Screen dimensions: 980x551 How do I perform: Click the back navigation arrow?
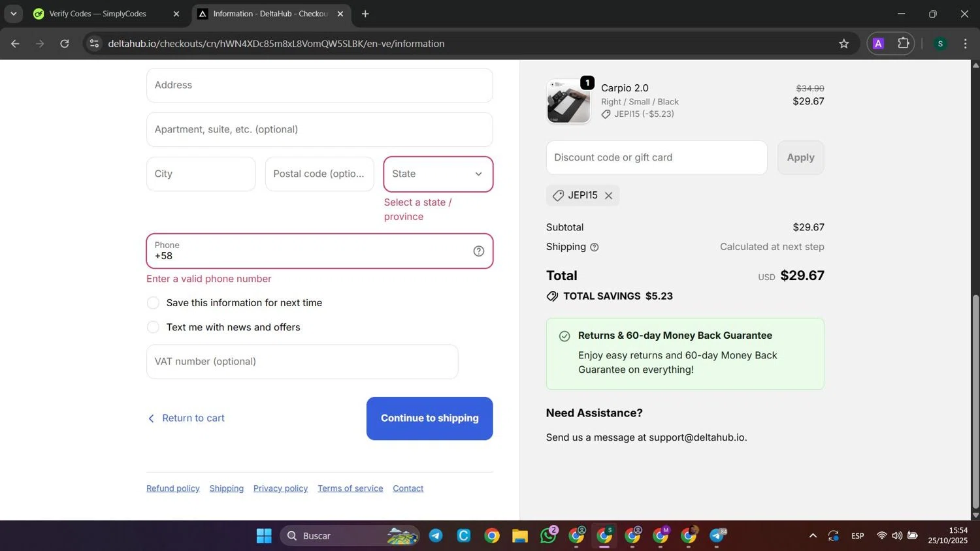15,44
